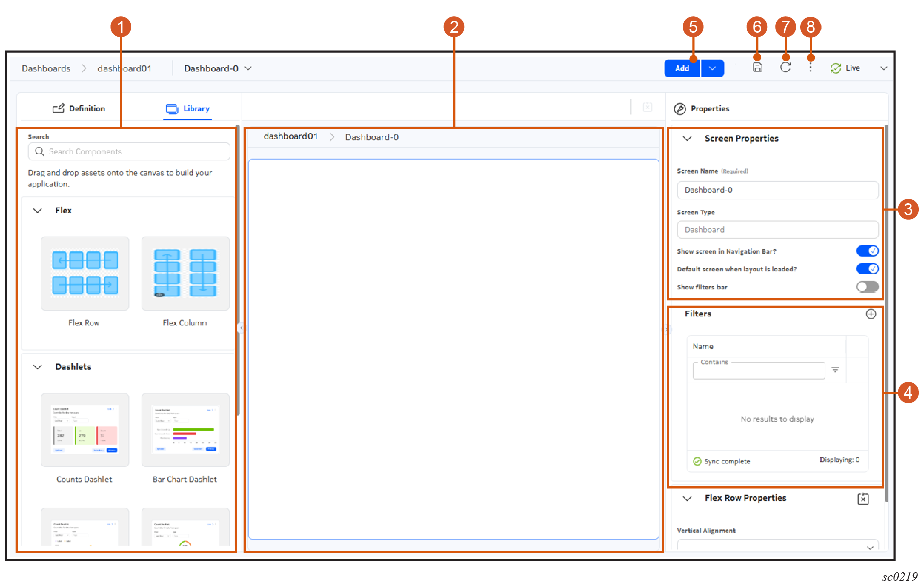
Task: Collapse the Dashlets section
Action: coord(37,367)
